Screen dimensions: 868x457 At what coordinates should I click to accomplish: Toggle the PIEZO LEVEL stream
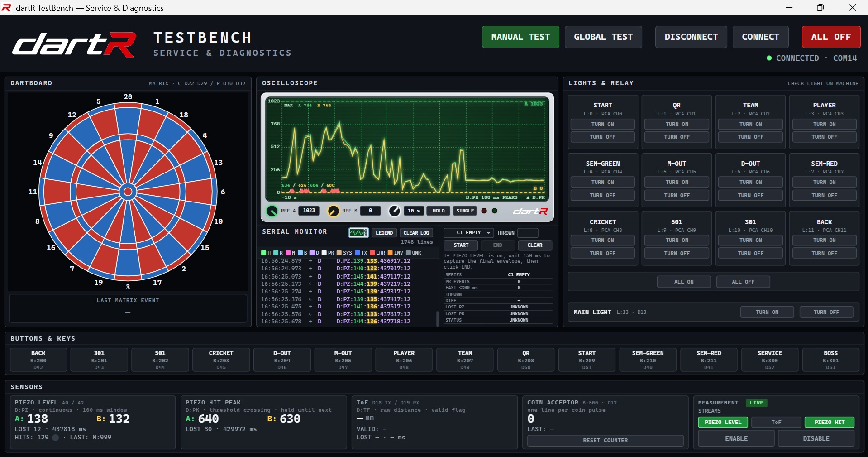click(x=723, y=422)
